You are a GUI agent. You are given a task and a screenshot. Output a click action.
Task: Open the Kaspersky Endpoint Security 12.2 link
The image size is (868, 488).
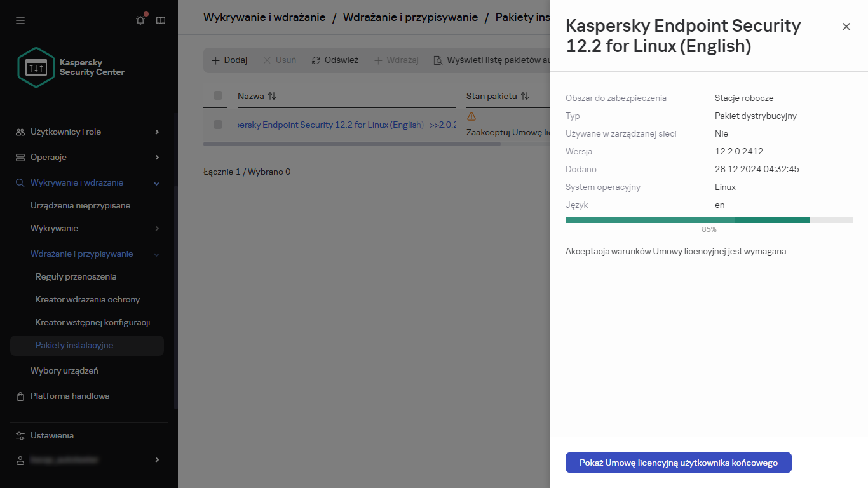point(328,125)
